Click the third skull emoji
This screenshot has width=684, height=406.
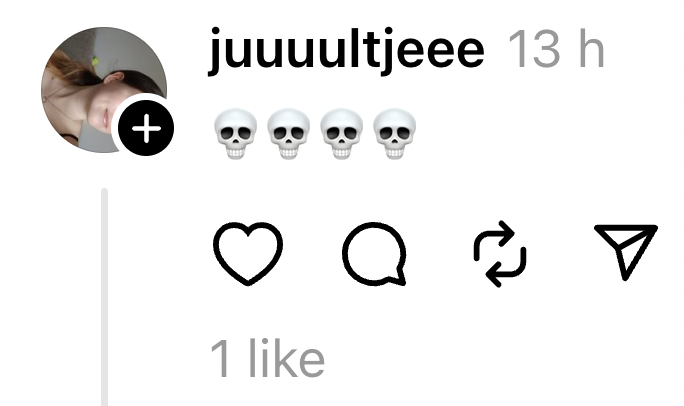pos(342,134)
